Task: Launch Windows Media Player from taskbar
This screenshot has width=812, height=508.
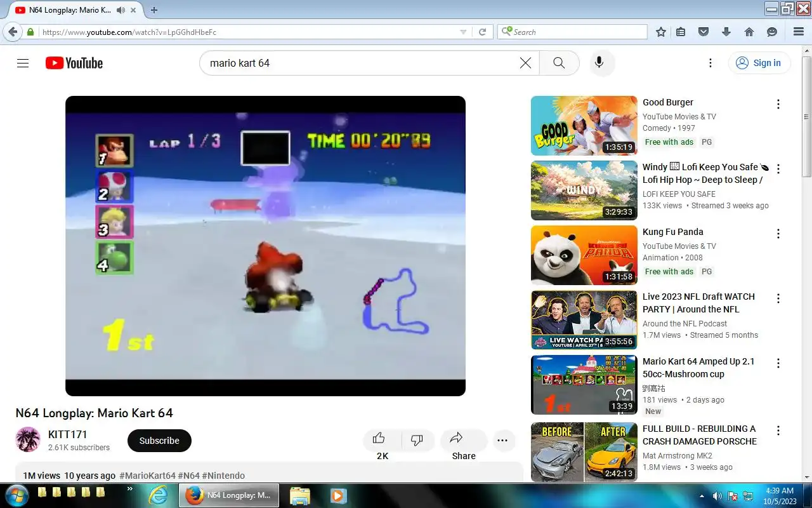Action: click(x=337, y=495)
